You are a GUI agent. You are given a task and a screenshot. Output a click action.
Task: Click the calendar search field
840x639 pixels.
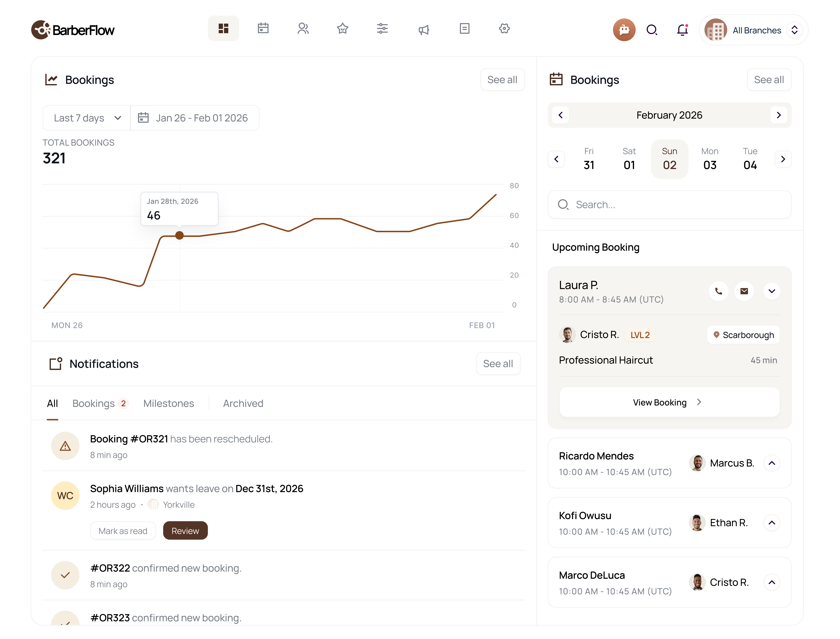click(669, 205)
